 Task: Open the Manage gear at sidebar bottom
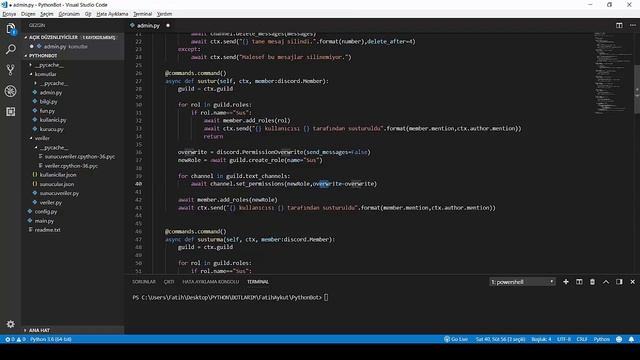pyautogui.click(x=11, y=324)
